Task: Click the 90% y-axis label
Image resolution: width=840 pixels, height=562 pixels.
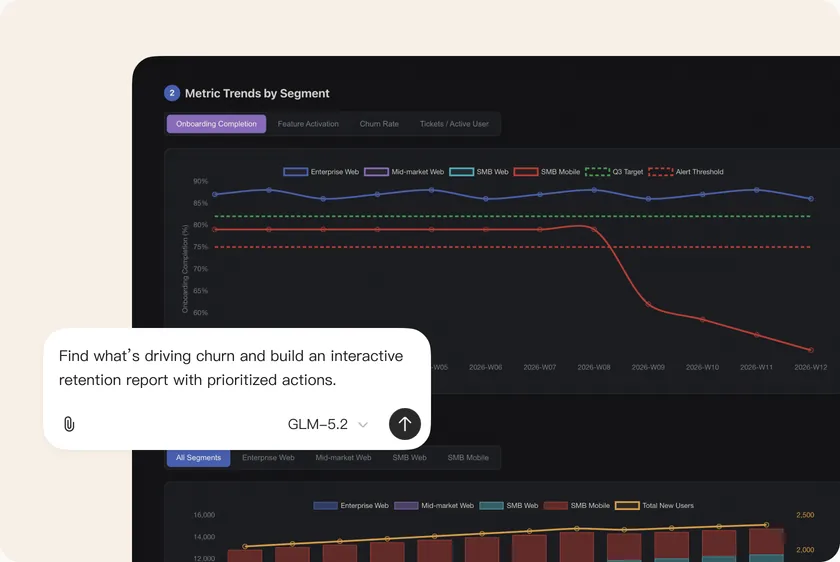Action: [200, 182]
